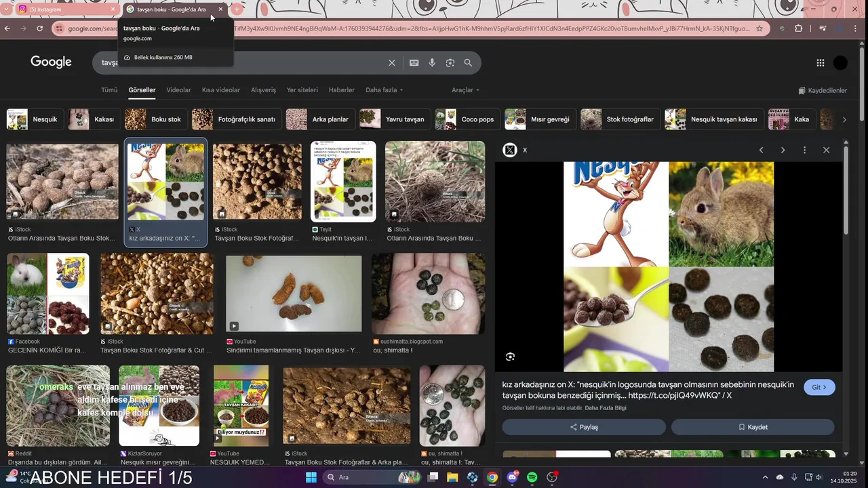Image resolution: width=868 pixels, height=488 pixels.
Task: Apply the Fotoğrafçılık sanatı filter chip
Action: (236, 119)
